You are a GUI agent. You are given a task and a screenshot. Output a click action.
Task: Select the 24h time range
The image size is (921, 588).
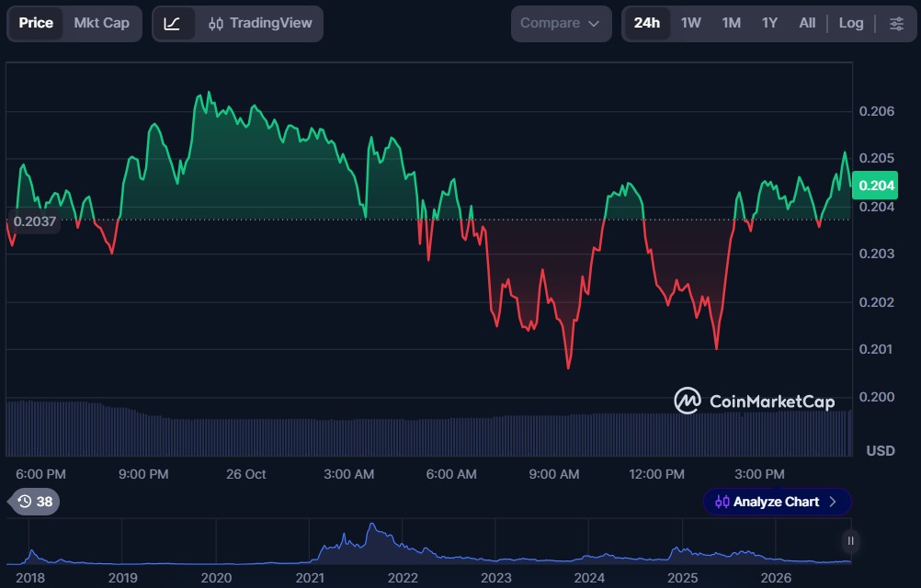[x=647, y=24]
